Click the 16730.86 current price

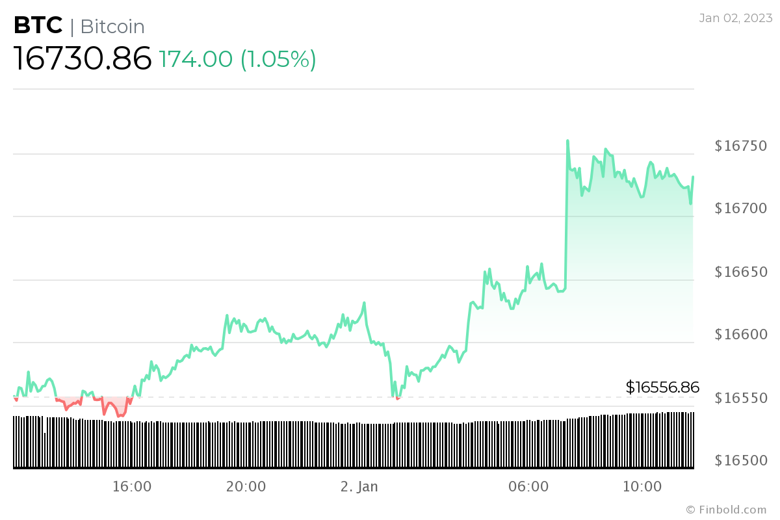(82, 59)
